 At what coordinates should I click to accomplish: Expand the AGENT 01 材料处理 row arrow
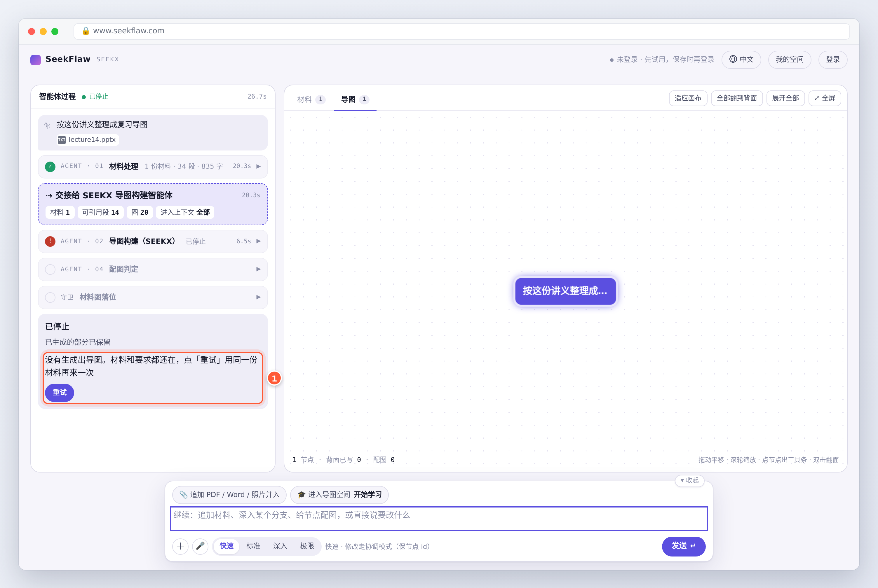click(x=259, y=167)
